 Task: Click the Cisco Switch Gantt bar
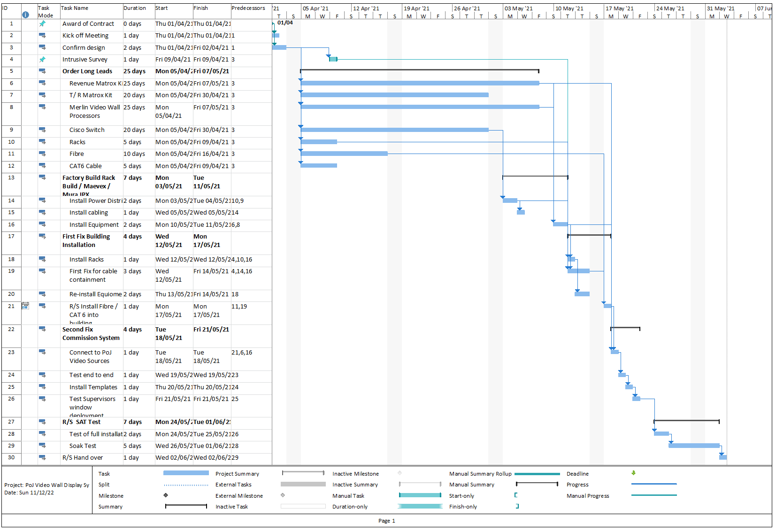[x=394, y=130]
